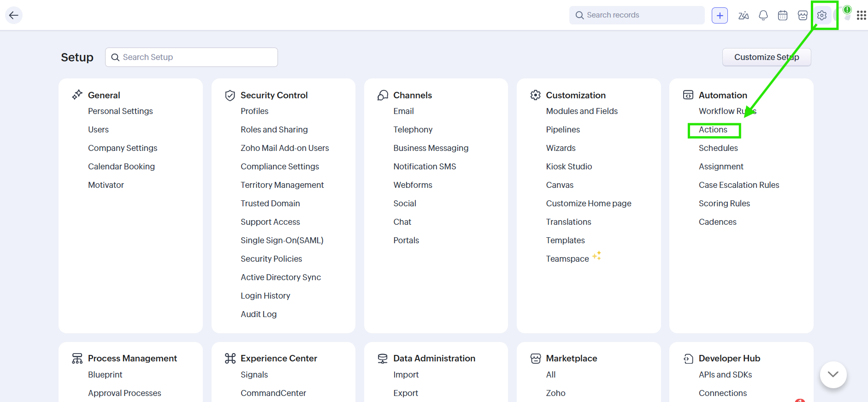The height and width of the screenshot is (402, 868).
Task: Open the notifications bell
Action: [763, 16]
